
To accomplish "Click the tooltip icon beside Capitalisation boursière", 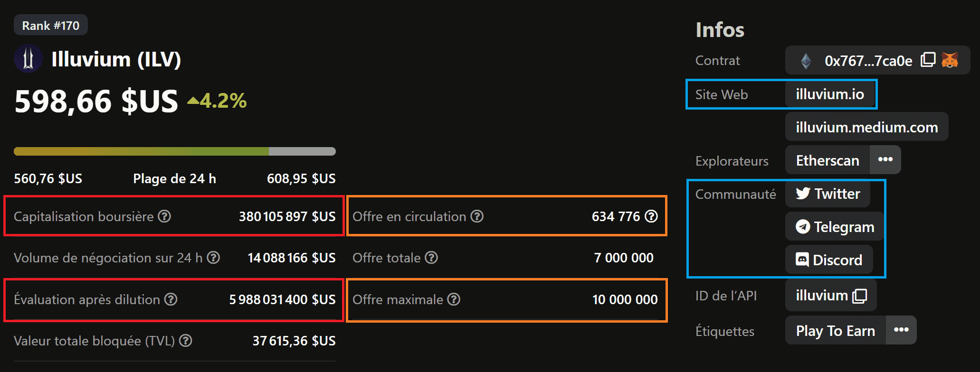I will [x=164, y=217].
